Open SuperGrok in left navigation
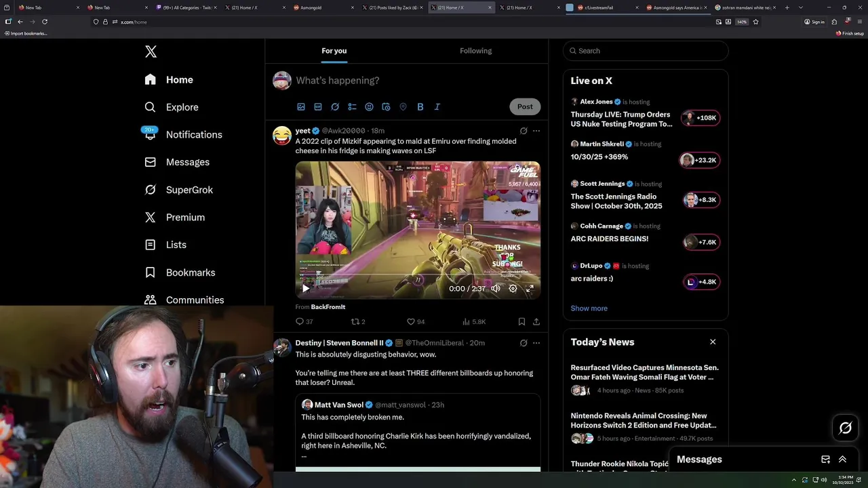 pos(179,190)
